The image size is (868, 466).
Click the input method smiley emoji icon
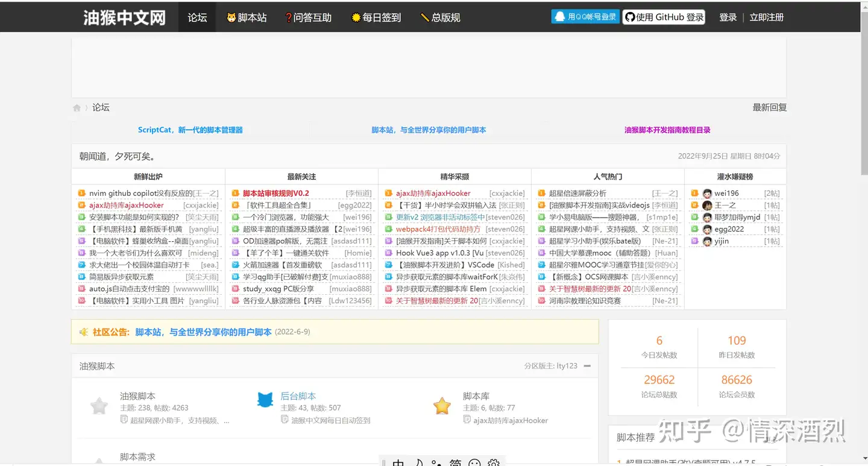pos(475,463)
